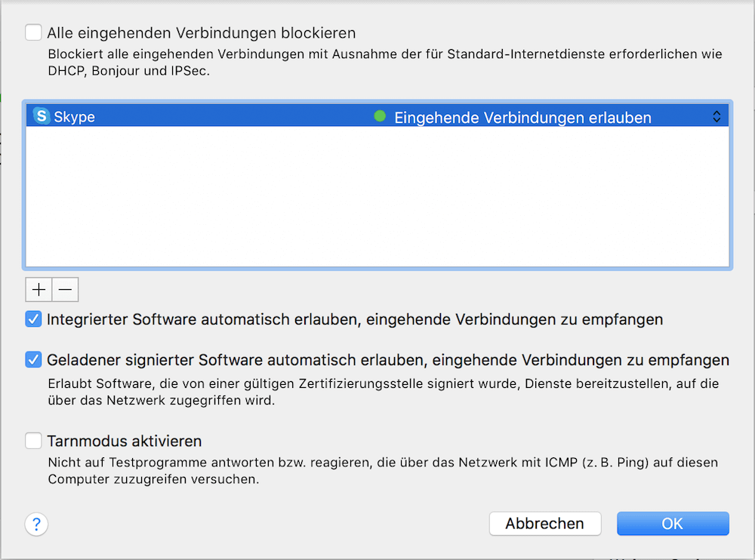The height and width of the screenshot is (560, 755).
Task: Uncheck 'Geladener signierter Software automatisch erlauben' checkbox
Action: point(33,360)
